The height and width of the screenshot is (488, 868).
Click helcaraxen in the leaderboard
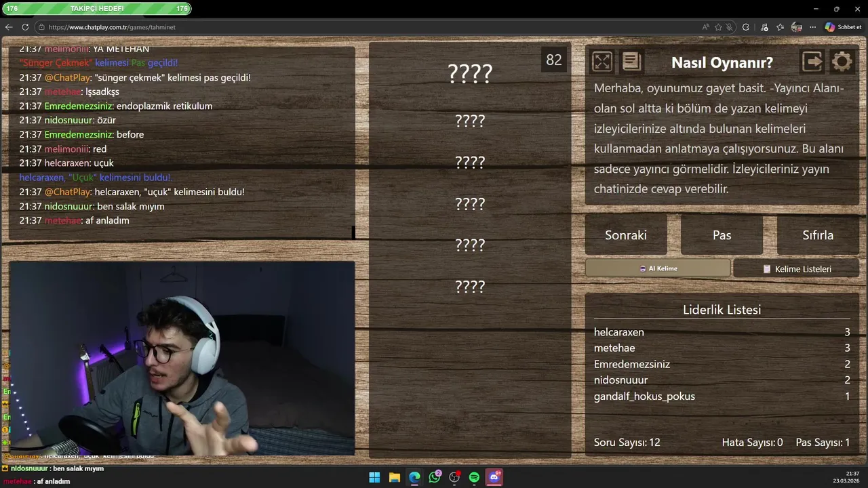click(619, 332)
